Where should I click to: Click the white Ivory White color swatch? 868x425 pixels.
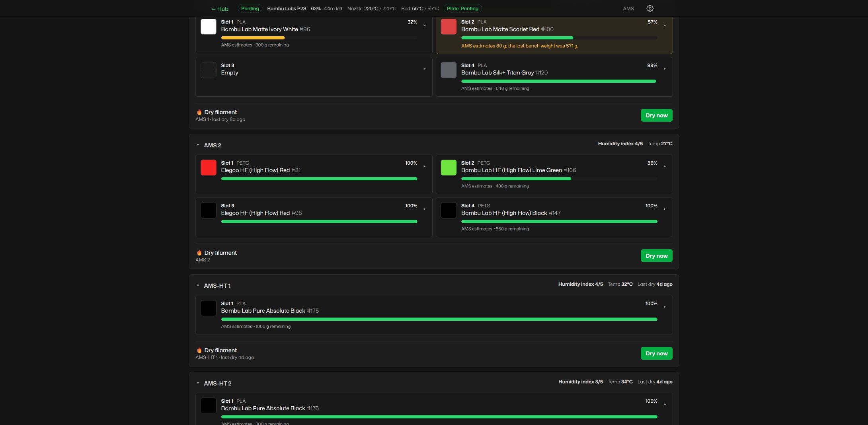(209, 27)
